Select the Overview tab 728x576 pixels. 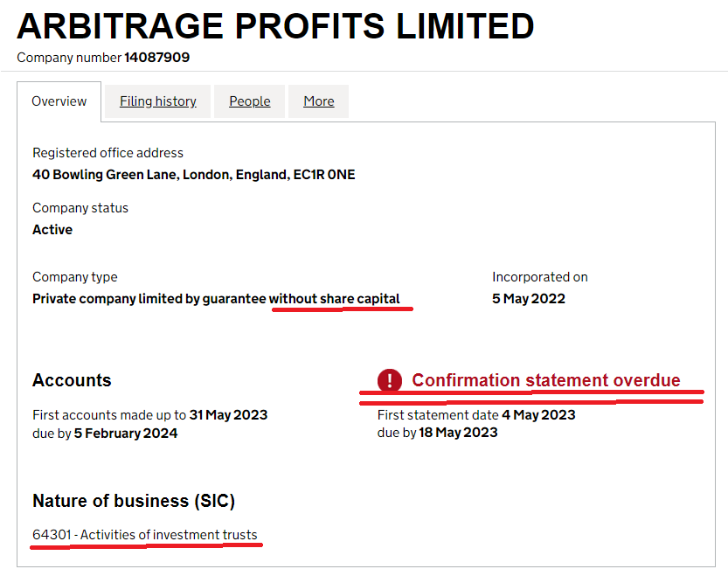pos(59,101)
